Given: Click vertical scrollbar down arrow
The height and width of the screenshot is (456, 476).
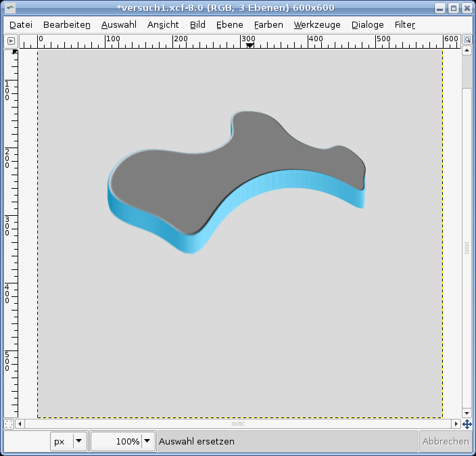Looking at the screenshot, I should 467,413.
